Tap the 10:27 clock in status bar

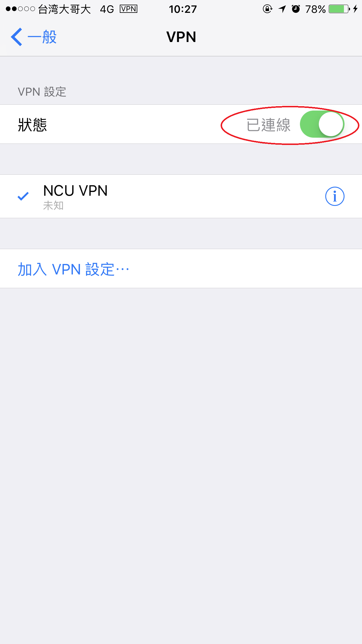tap(183, 9)
